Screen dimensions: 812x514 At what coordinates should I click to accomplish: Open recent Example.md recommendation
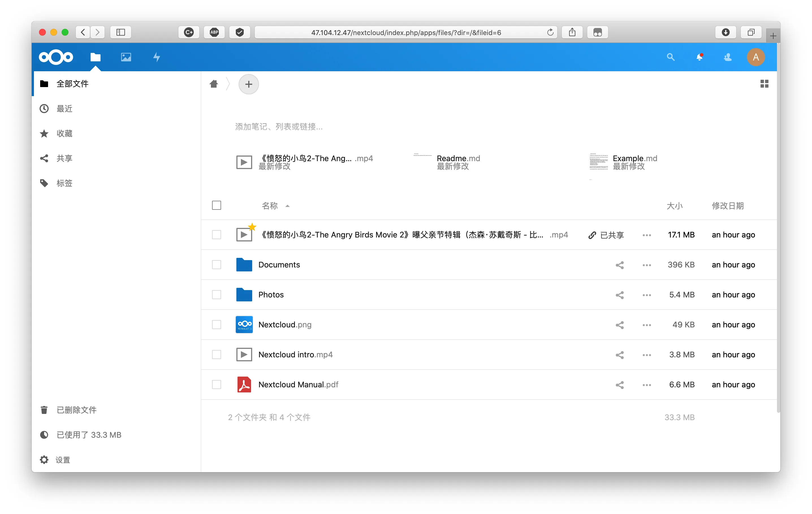click(x=623, y=162)
